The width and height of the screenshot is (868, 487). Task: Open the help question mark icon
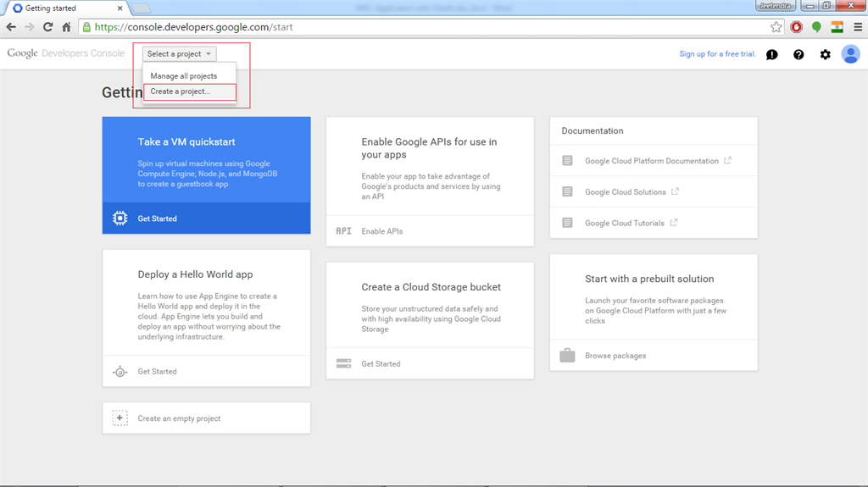pyautogui.click(x=798, y=54)
